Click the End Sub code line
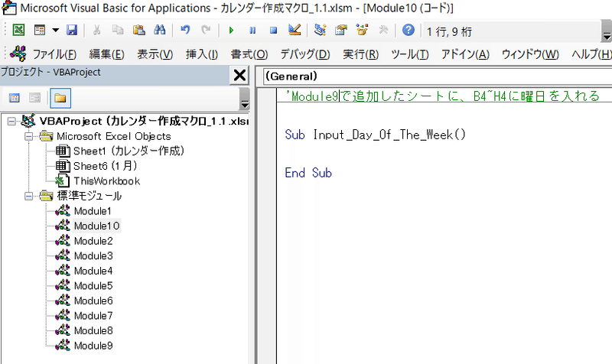Screen dimensions: 612x364 coord(308,173)
